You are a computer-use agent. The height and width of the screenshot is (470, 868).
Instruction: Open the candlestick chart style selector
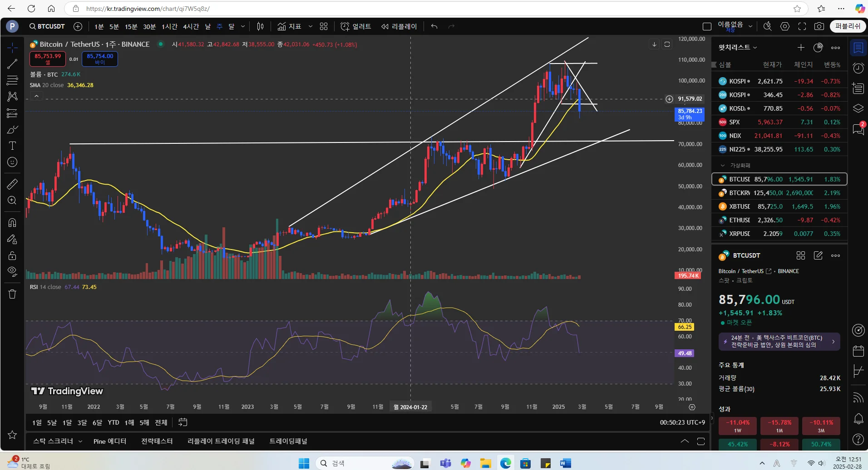260,26
